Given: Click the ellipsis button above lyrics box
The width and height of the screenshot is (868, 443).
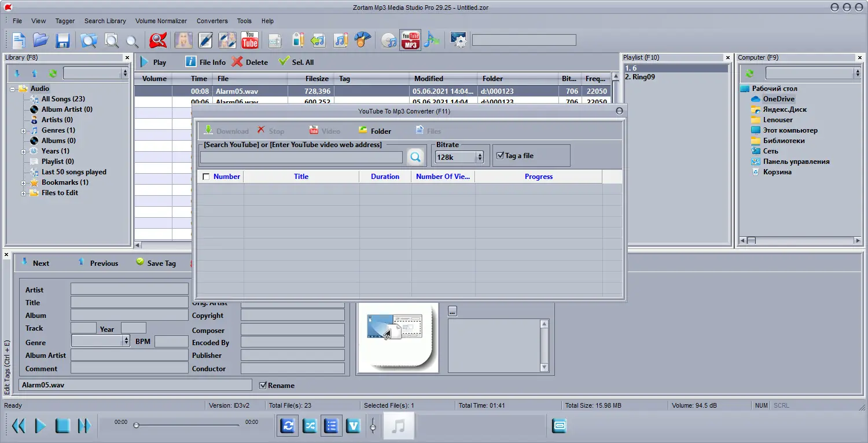Looking at the screenshot, I should pyautogui.click(x=453, y=311).
